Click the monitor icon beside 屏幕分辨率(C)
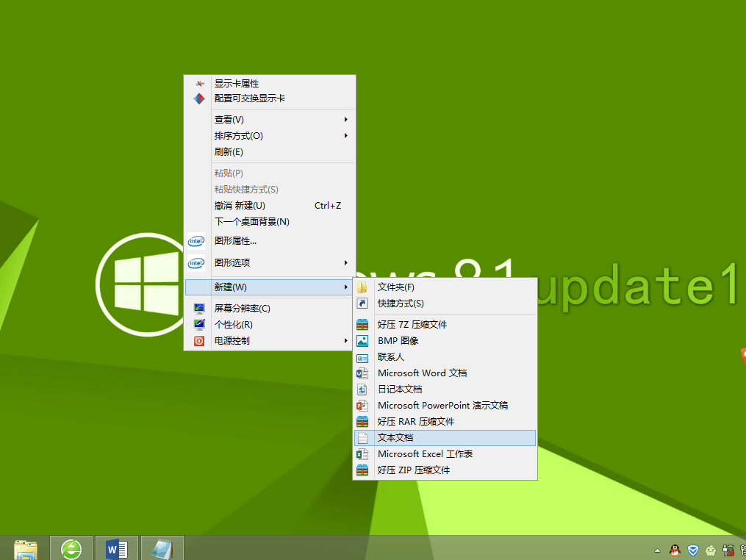This screenshot has width=746, height=560. (199, 309)
